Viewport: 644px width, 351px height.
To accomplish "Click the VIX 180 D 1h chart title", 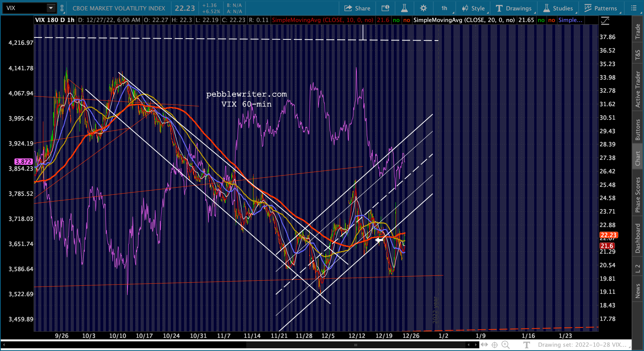I will pos(55,20).
